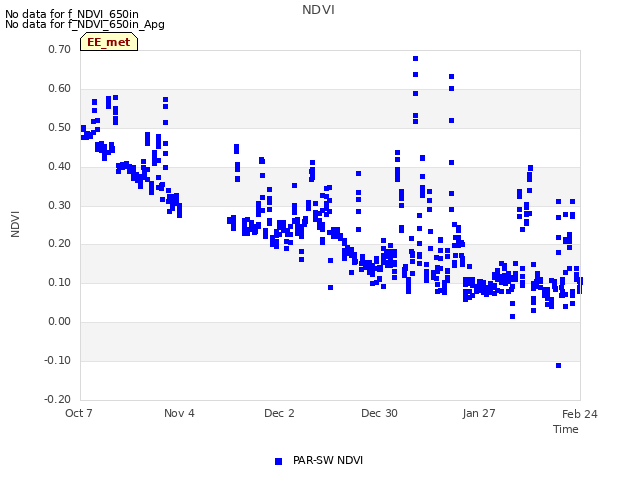Click the -0.20 y-axis tick label
640x480 pixels.
pos(58,399)
